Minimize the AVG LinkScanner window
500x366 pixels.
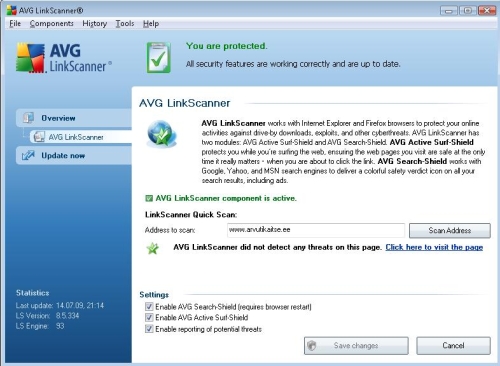(449, 11)
